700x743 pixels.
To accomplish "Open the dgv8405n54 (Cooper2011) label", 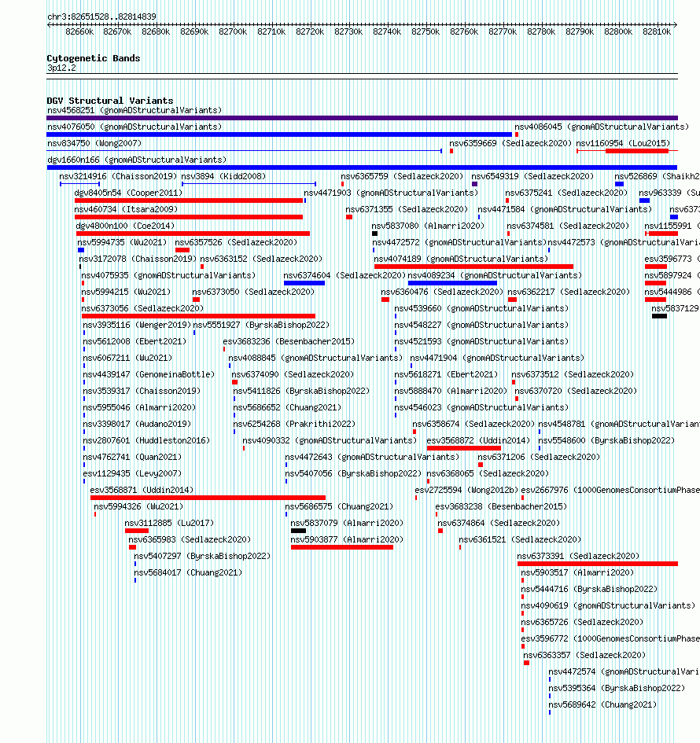I will point(128,193).
